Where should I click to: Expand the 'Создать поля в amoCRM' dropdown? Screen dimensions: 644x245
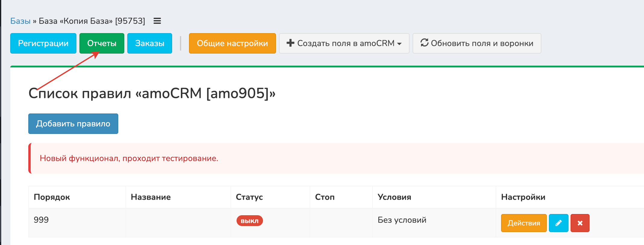tap(344, 43)
